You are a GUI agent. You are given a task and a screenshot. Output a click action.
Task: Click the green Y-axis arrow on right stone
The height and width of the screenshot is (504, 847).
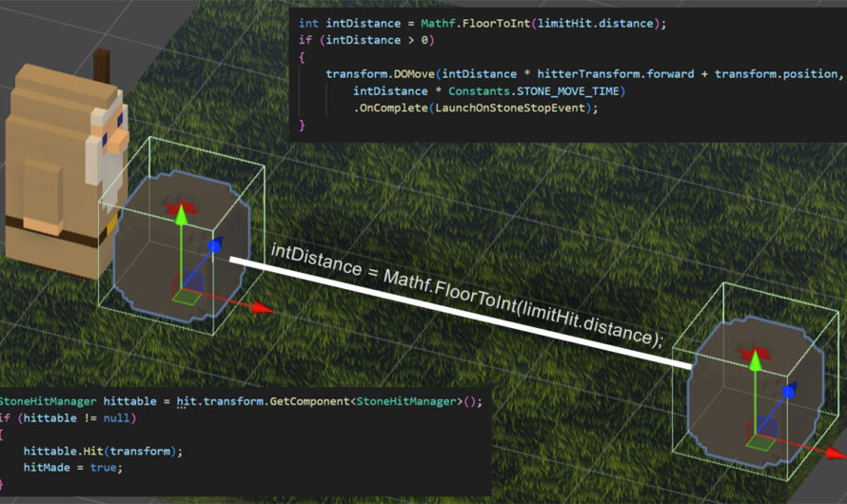(756, 359)
